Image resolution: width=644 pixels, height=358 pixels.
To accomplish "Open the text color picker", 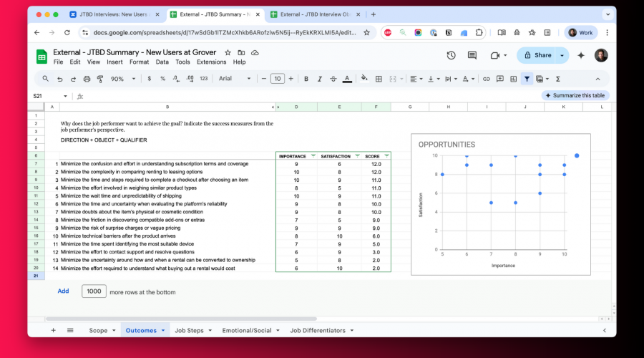I will (347, 79).
